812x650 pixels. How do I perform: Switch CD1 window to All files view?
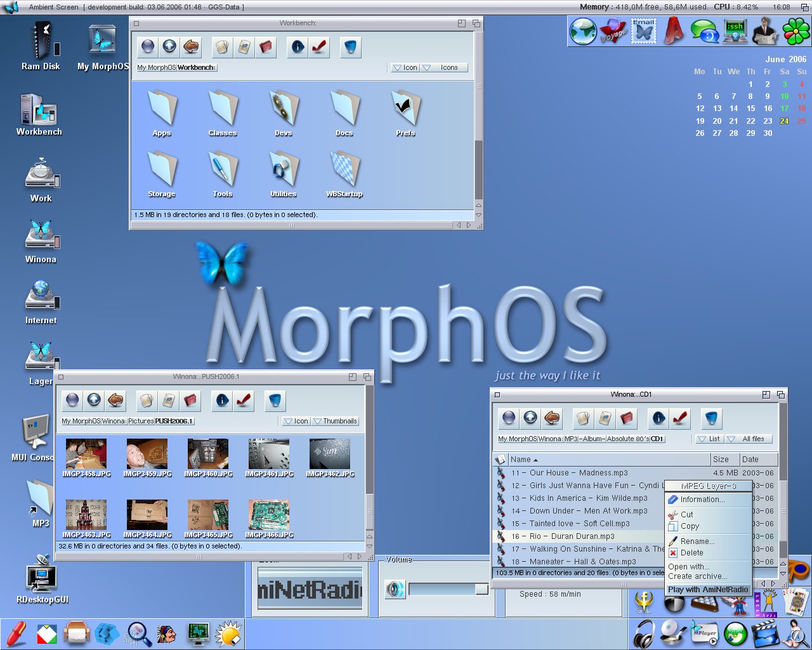[749, 439]
